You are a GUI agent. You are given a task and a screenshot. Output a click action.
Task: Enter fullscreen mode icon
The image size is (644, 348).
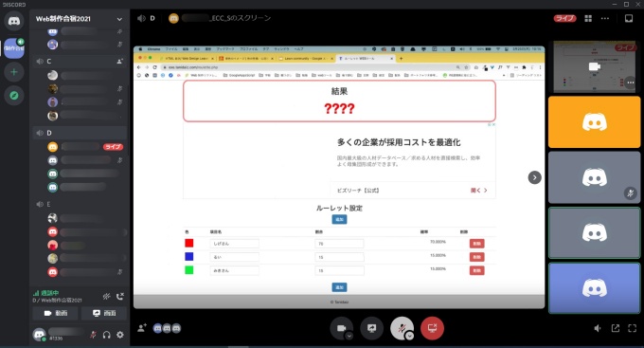[632, 328]
